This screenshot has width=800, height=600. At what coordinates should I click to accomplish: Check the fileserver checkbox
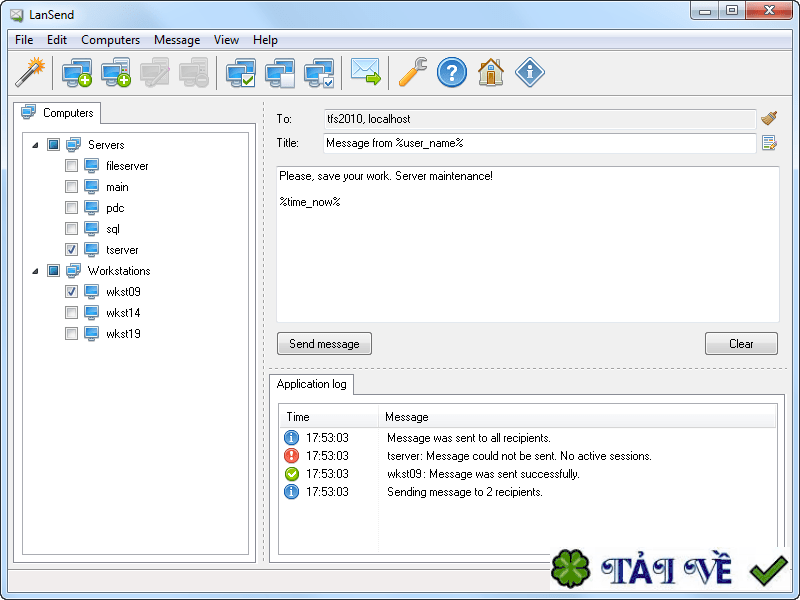[x=71, y=166]
